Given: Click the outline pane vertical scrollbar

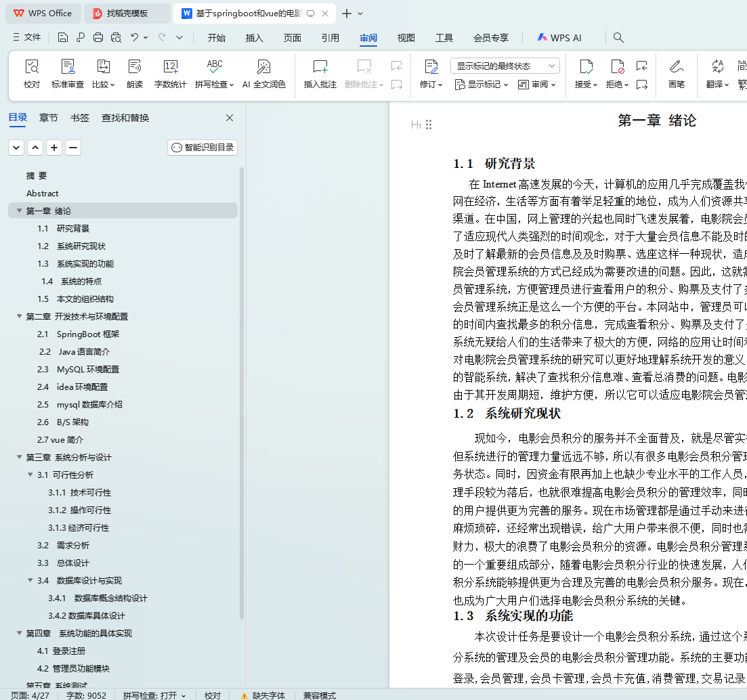Looking at the screenshot, I should [x=242, y=393].
